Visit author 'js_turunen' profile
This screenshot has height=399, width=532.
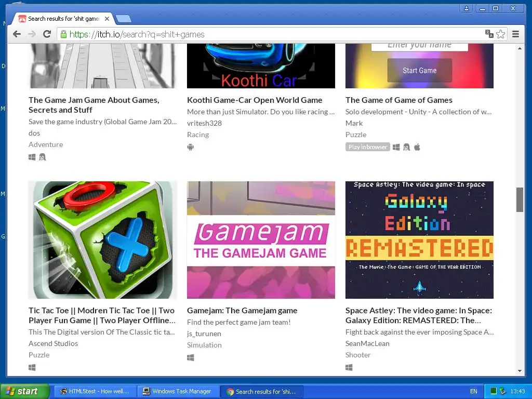tap(204, 334)
